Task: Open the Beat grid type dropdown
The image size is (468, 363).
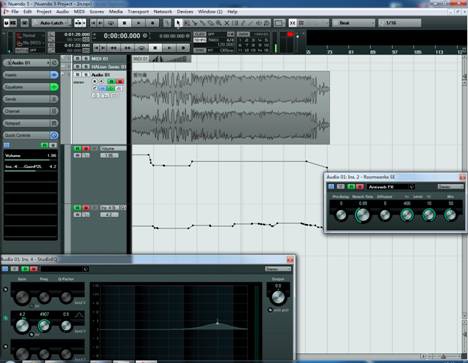Action: click(x=353, y=23)
